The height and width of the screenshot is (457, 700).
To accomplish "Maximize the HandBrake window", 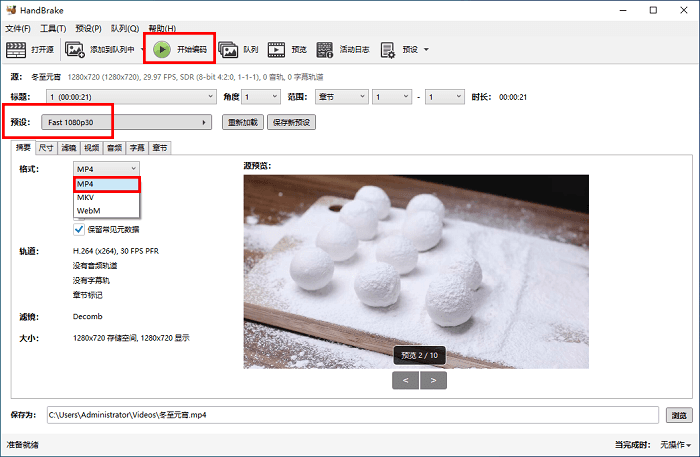I will coord(653,10).
